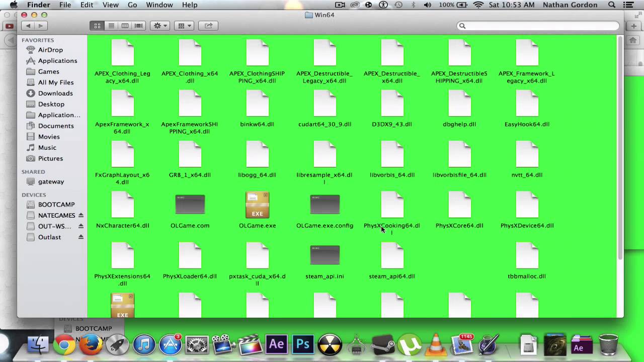Open System Preferences from the Dock
Viewport: 644px width, 362px height.
pos(197,345)
